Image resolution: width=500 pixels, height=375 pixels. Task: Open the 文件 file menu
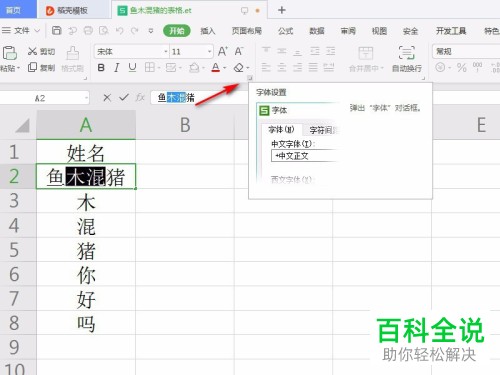click(21, 31)
